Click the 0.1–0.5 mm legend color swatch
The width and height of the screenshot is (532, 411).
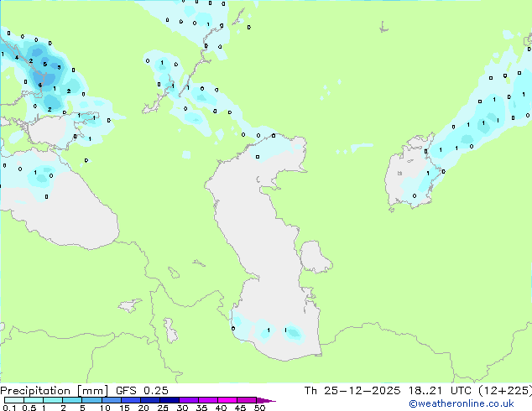(x=14, y=400)
